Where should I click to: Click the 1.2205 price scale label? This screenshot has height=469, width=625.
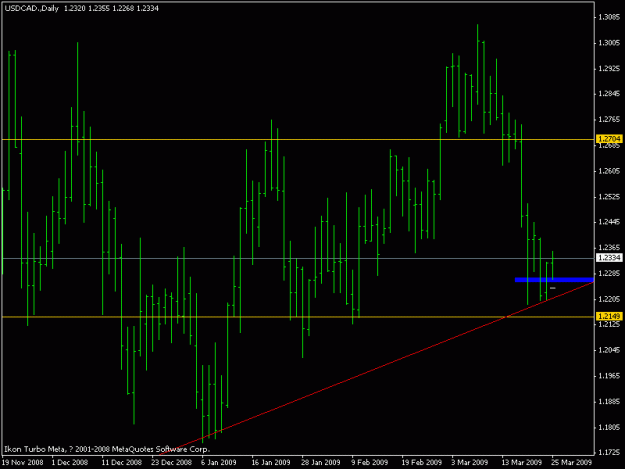(609, 299)
